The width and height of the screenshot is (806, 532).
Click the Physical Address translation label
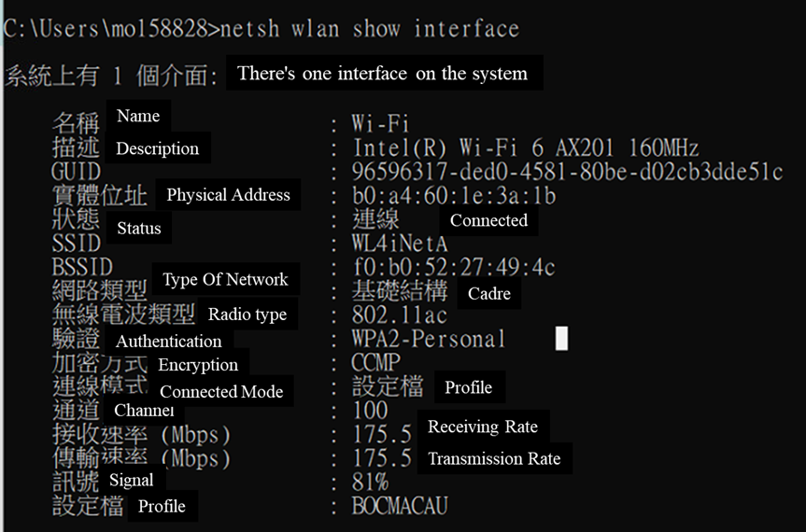pyautogui.click(x=228, y=195)
